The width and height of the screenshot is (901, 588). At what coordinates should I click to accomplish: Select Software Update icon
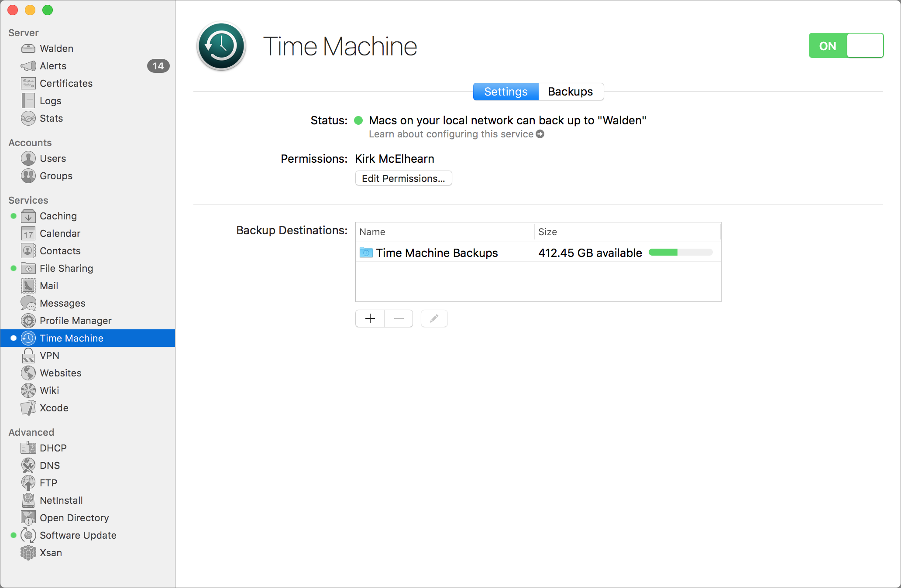click(x=28, y=535)
